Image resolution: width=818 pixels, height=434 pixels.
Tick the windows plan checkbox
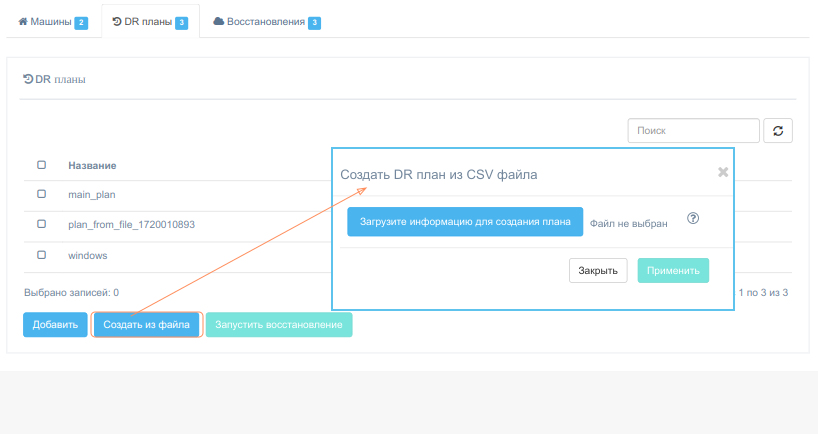[x=41, y=255]
